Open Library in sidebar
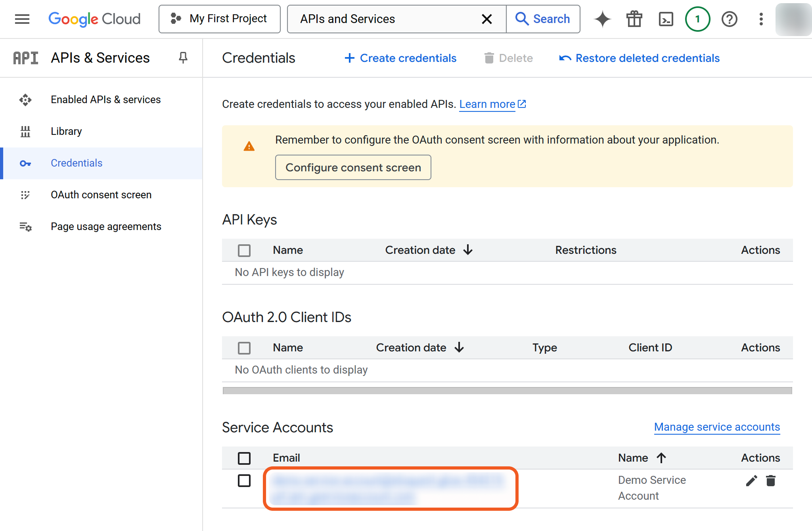This screenshot has width=812, height=531. click(x=66, y=131)
